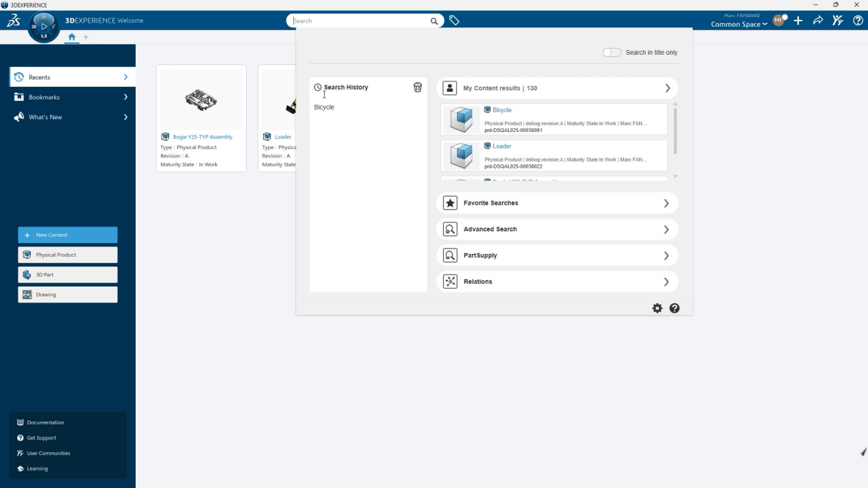Screen dimensions: 868x488
Task: Open the Loader recent card link
Action: click(x=283, y=137)
